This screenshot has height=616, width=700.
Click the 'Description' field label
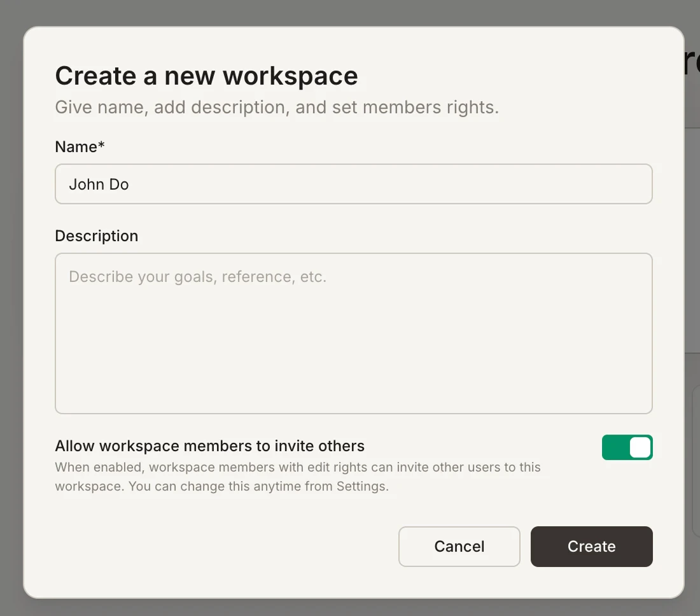point(96,235)
